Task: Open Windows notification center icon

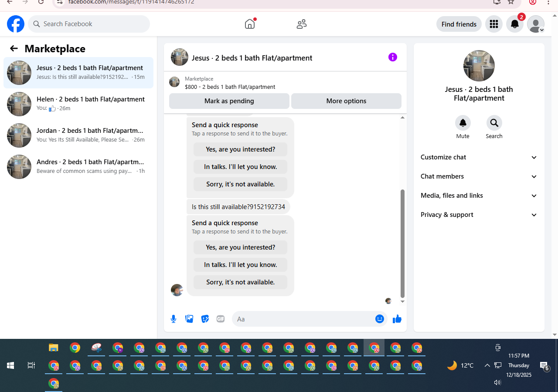Action: click(x=544, y=366)
